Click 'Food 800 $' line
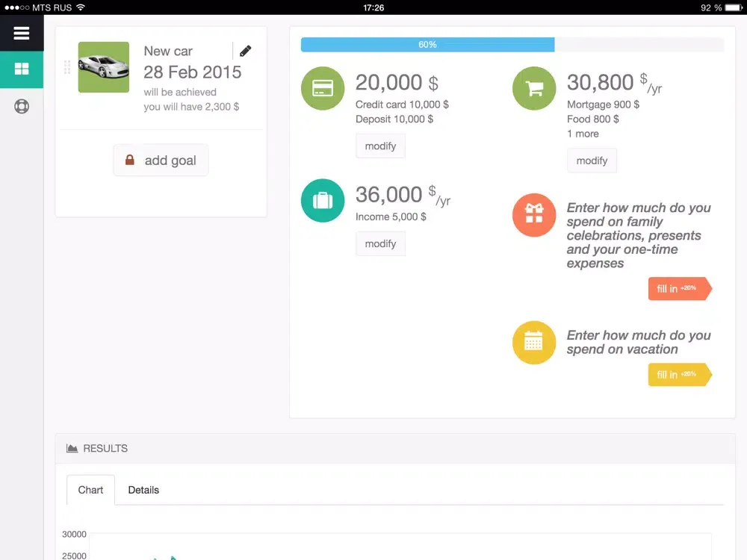The height and width of the screenshot is (560, 747). [592, 119]
